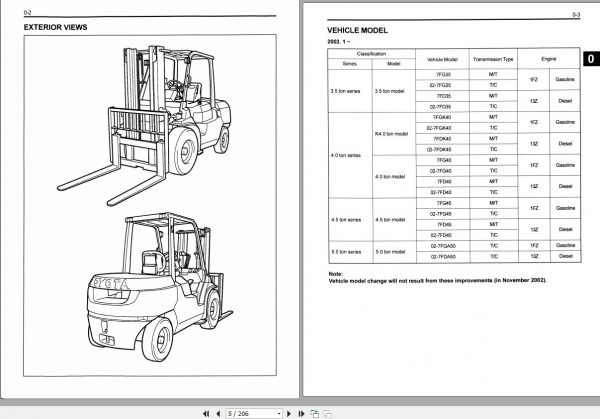Click the 02-7FD40 vehicle model cell

coord(443,192)
